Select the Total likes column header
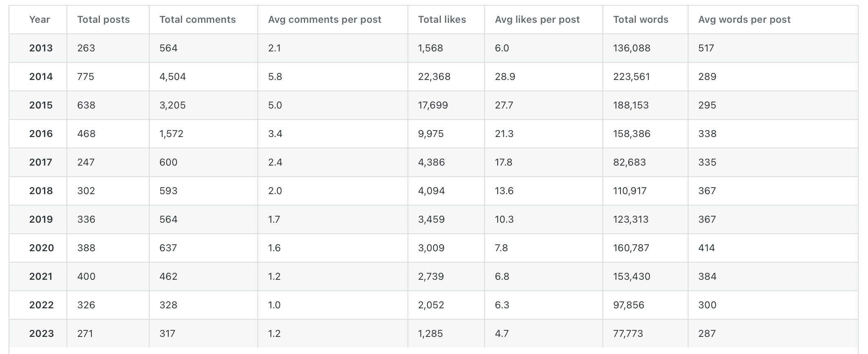 [x=442, y=20]
